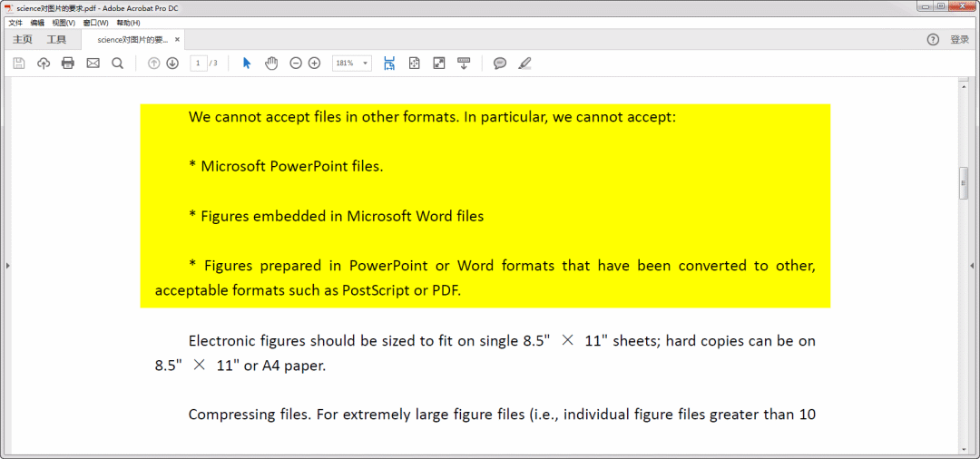Click the text '11" or A4 paper.'
The width and height of the screenshot is (980, 459).
click(x=271, y=366)
